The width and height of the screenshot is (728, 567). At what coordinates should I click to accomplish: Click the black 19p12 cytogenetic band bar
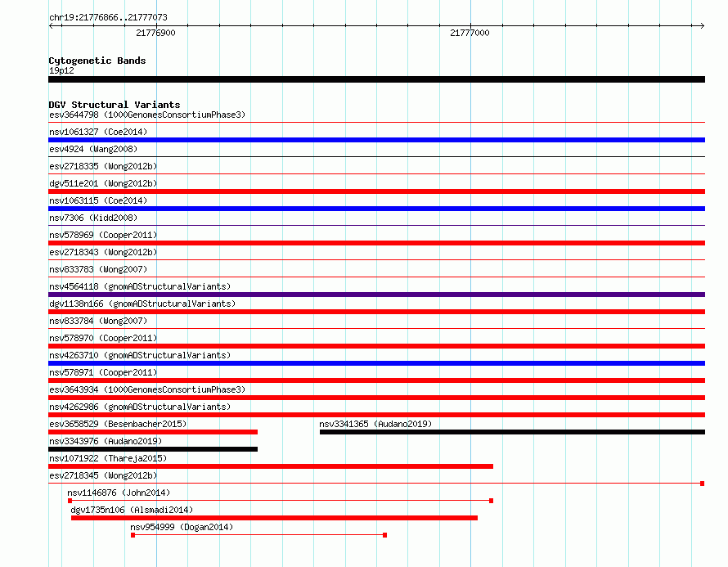[x=376, y=79]
